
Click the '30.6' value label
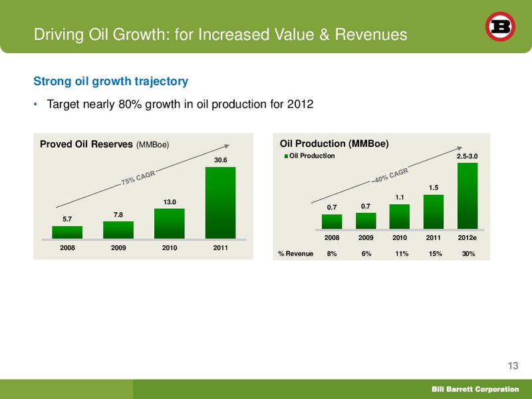[221, 160]
